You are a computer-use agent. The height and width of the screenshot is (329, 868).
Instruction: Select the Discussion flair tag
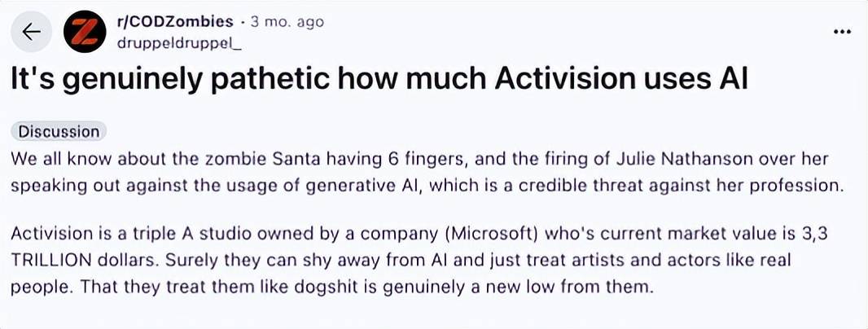59,132
